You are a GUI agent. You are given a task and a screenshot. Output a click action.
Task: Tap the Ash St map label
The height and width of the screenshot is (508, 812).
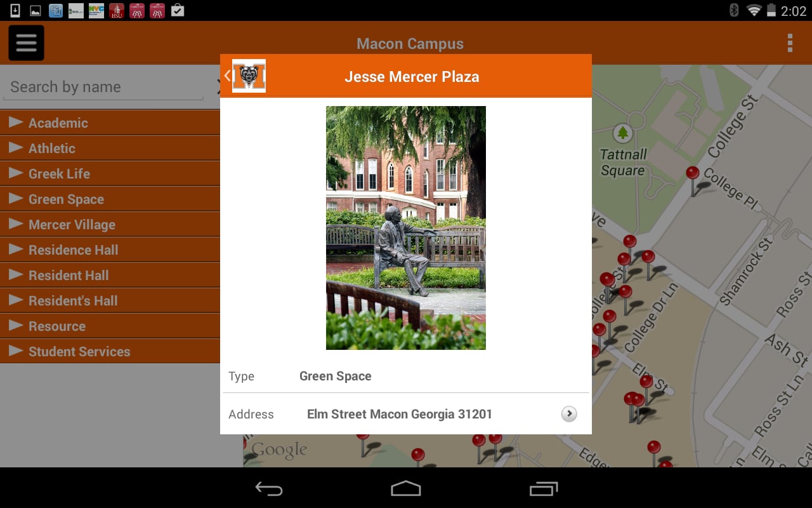point(787,349)
